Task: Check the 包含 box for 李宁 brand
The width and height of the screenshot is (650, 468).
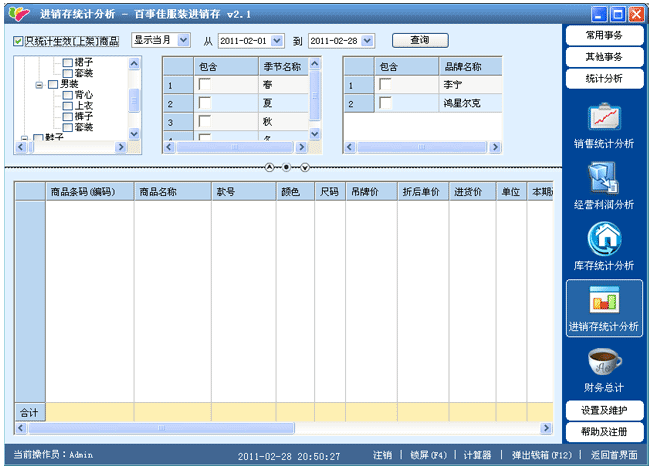Action: (385, 85)
